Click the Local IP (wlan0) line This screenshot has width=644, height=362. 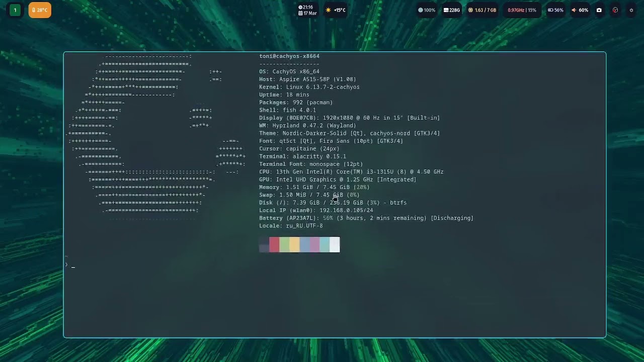[316, 211]
